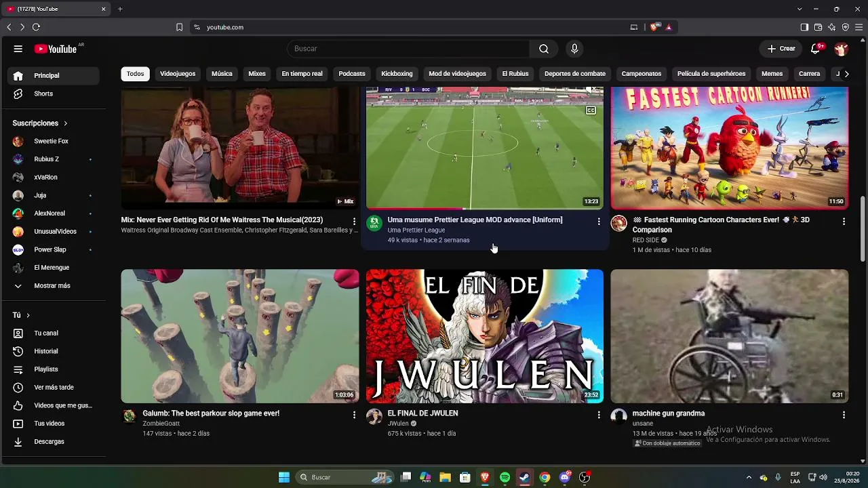Open Principal in the sidebar
Viewport: 868px width, 488px height.
[53, 76]
